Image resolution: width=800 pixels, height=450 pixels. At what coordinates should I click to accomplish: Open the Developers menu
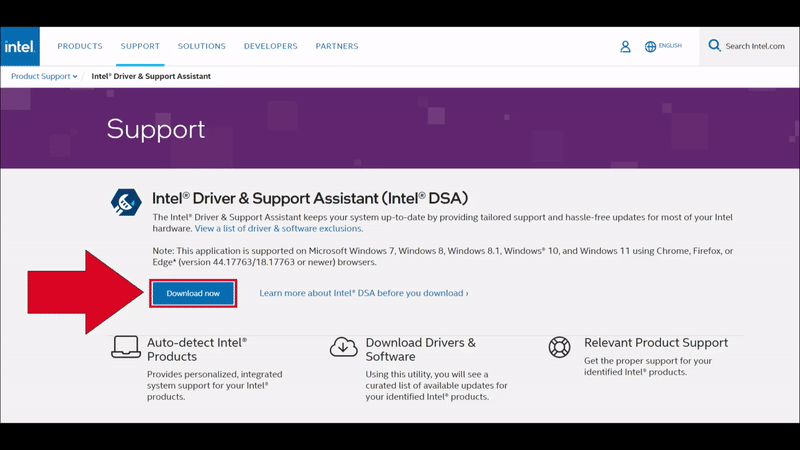(270, 46)
